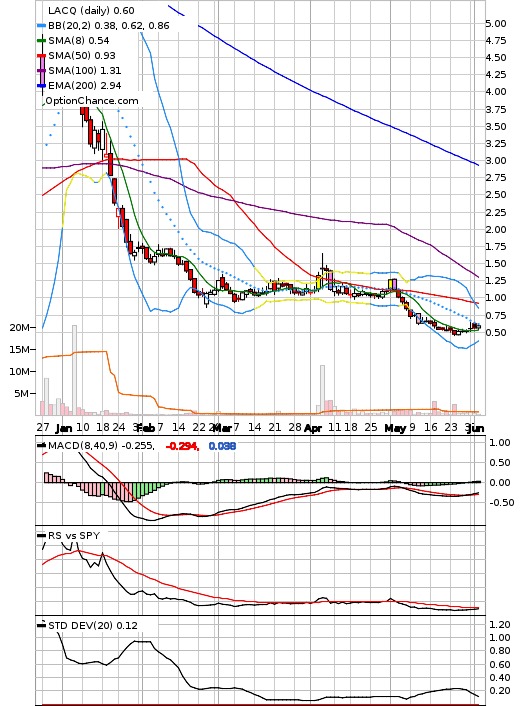Click the -0.50 MACD axis label

point(502,503)
